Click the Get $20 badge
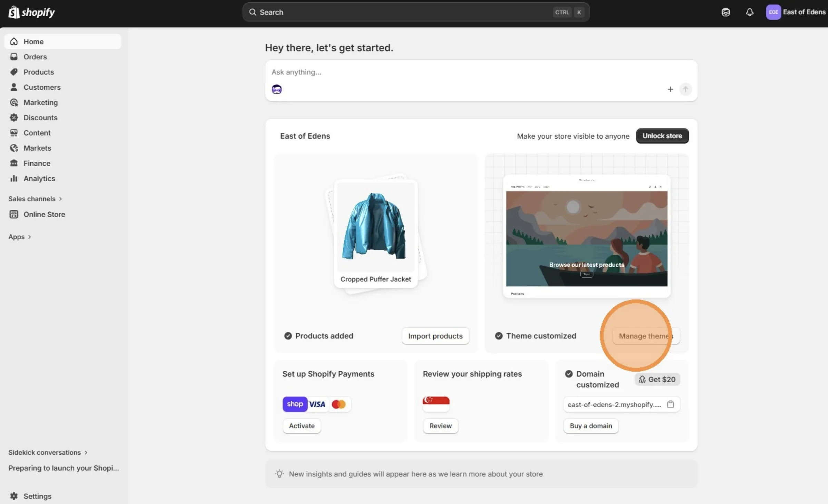The image size is (828, 504). pos(657,379)
